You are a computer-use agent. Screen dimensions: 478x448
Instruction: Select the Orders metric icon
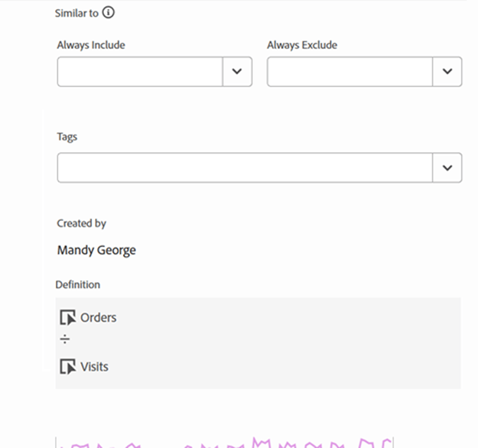pos(67,317)
